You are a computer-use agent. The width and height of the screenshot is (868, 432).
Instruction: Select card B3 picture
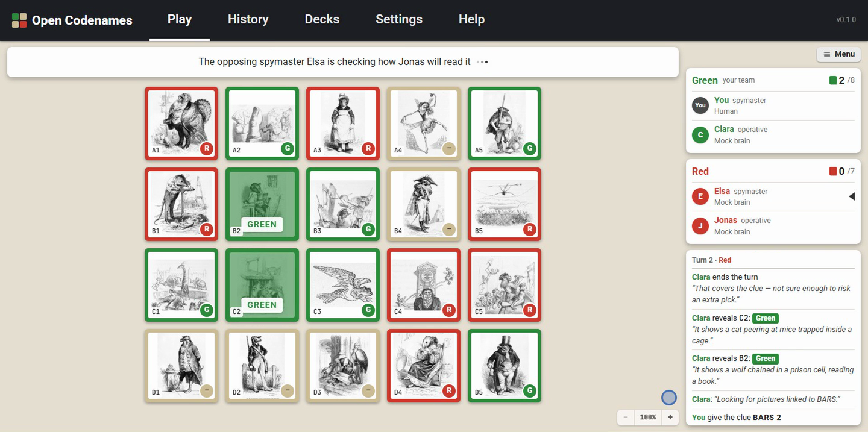(343, 204)
